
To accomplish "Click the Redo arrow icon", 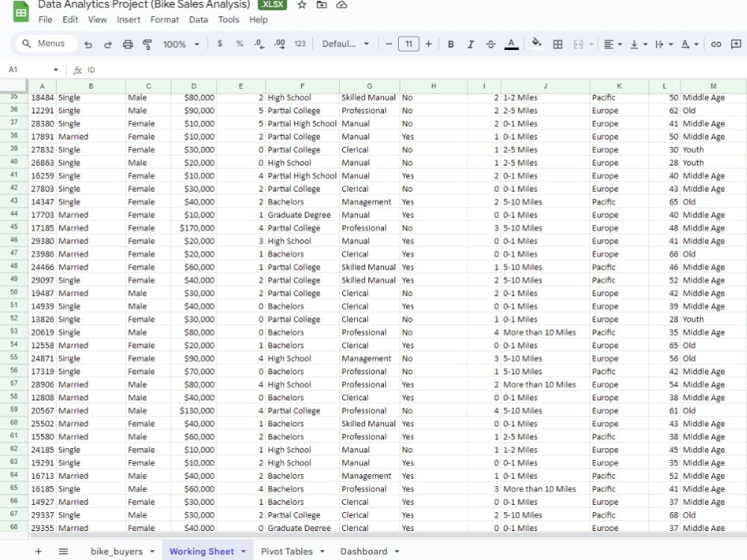I will point(108,44).
